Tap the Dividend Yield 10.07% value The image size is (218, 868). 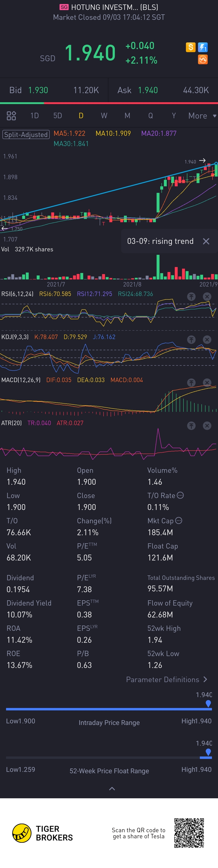pyautogui.click(x=20, y=615)
